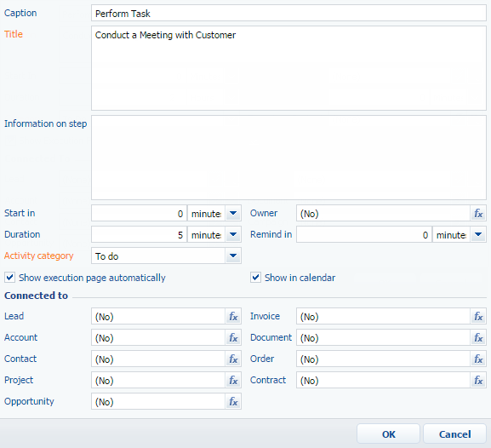The height and width of the screenshot is (448, 491).
Task: Click the OK button
Action: pos(388,434)
